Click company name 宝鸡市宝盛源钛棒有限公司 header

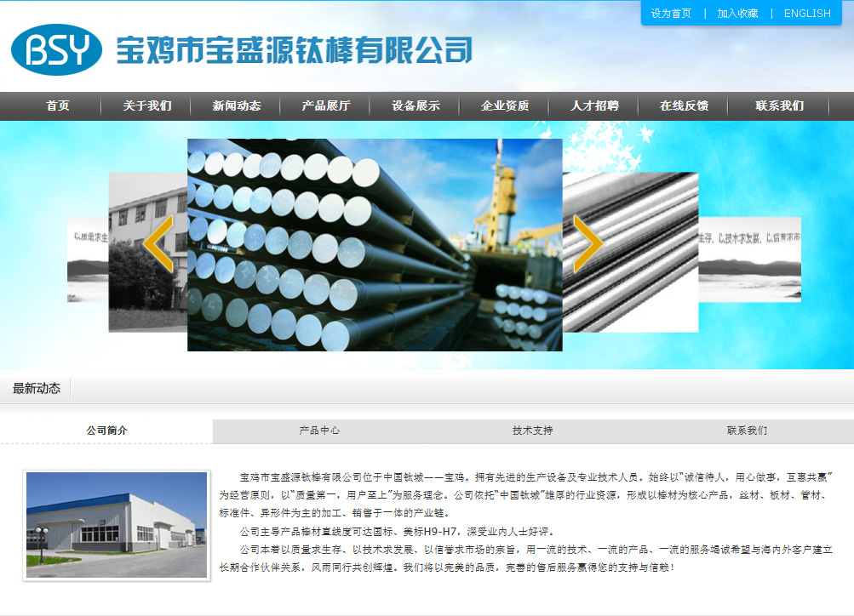[x=294, y=50]
